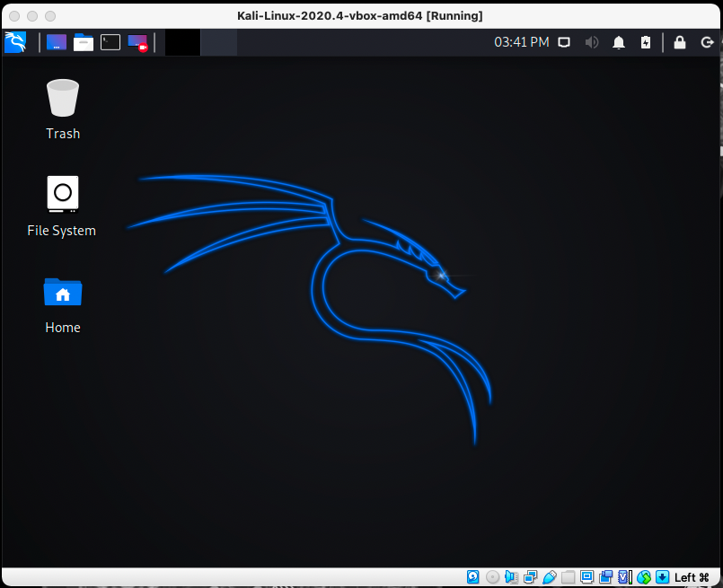Click the log out icon
The image size is (723, 588).
pos(706,42)
